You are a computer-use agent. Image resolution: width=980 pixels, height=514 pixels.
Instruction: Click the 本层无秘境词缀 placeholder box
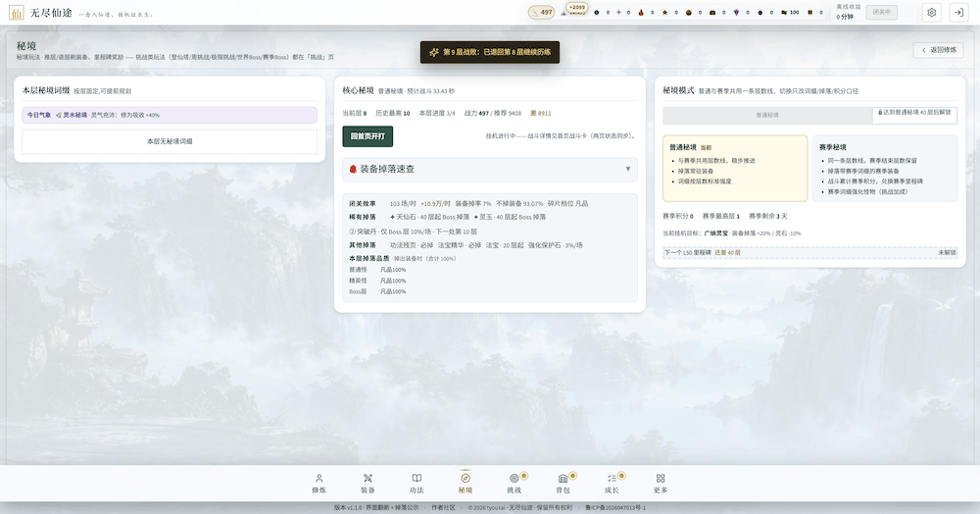pyautogui.click(x=170, y=141)
